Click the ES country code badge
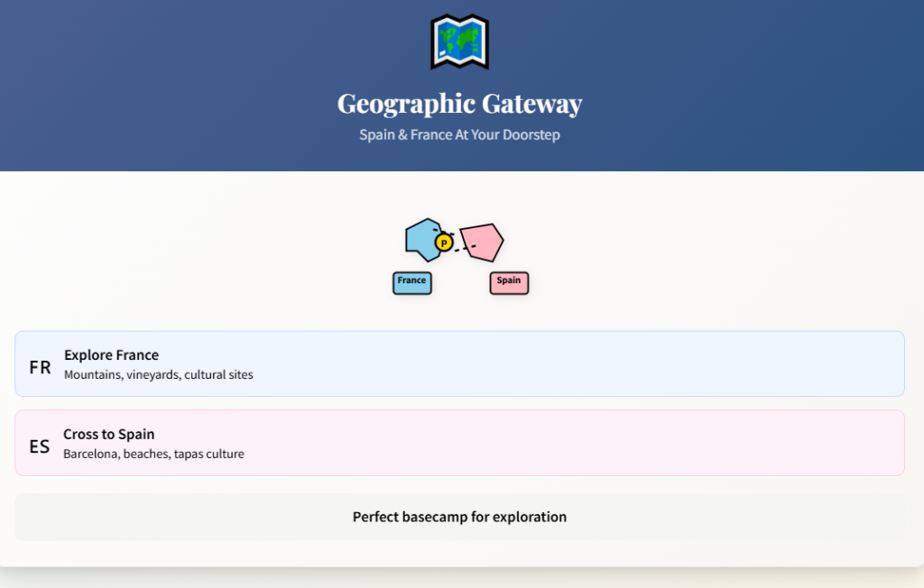The height and width of the screenshot is (588, 924). point(39,446)
